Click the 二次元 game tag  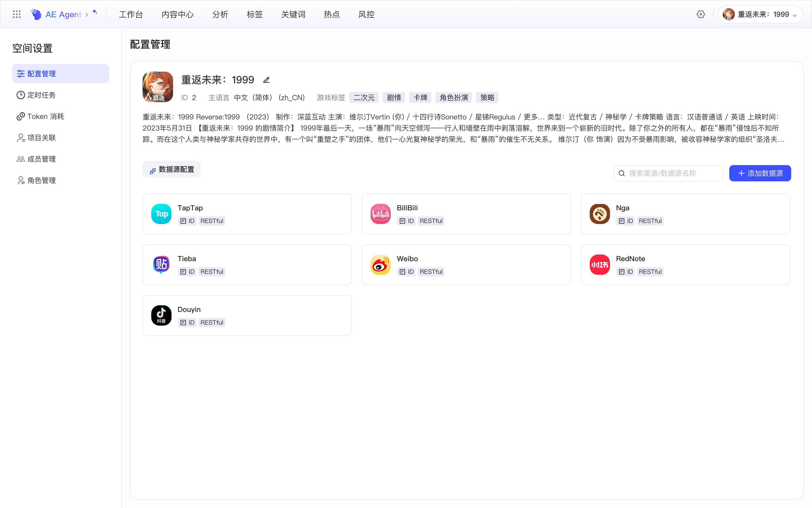tap(364, 98)
